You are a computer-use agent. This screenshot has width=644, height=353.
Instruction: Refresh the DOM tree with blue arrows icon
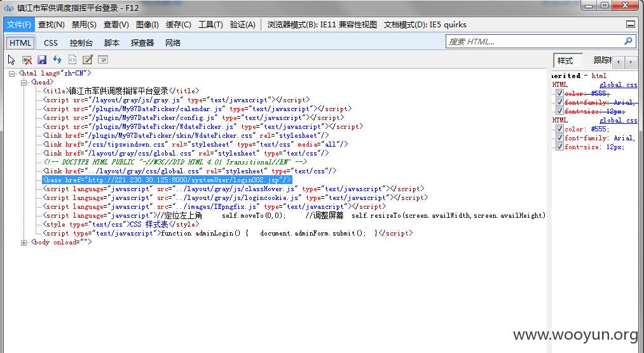click(57, 60)
